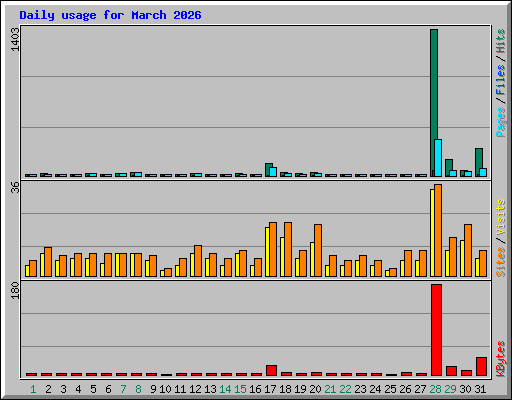Click the yellow Visits legend label
Screen dimensions: 512x400
pos(501,217)
